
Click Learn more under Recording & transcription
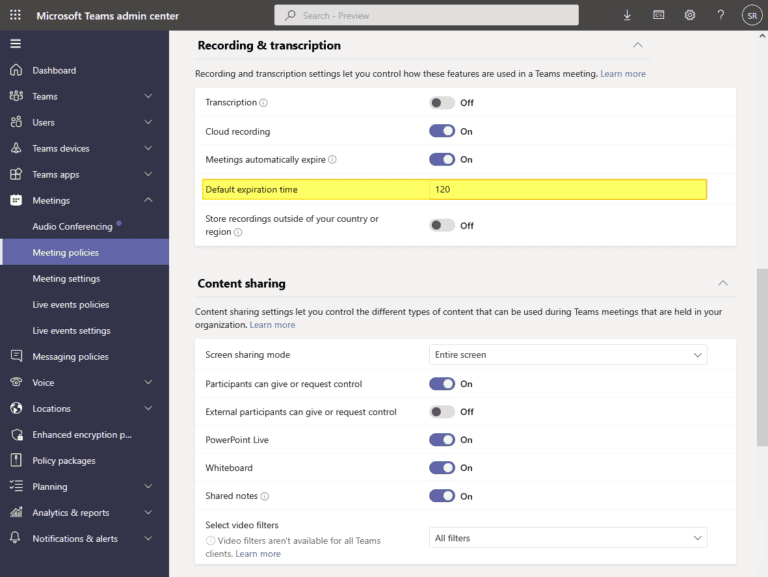[x=623, y=74]
